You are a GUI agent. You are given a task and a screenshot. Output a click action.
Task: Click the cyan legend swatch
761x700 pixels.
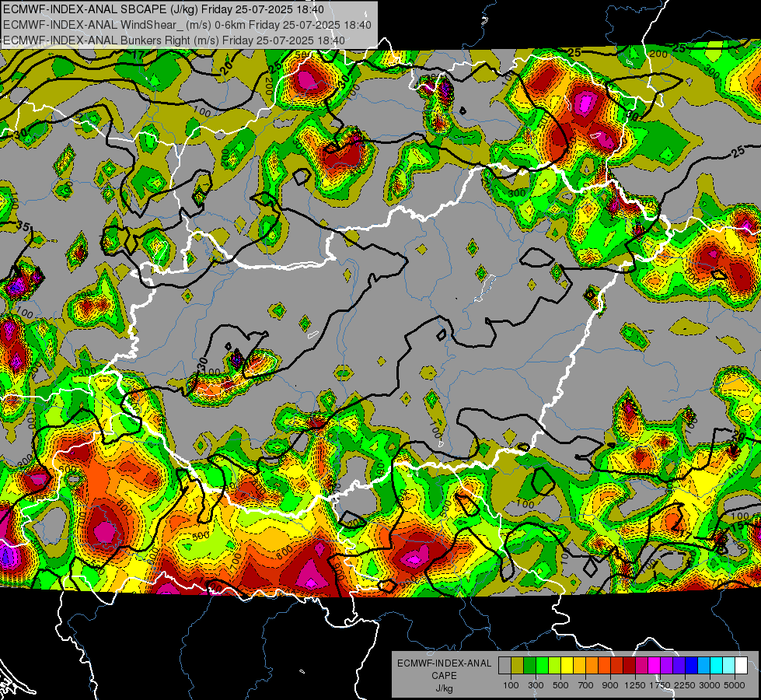click(x=717, y=666)
